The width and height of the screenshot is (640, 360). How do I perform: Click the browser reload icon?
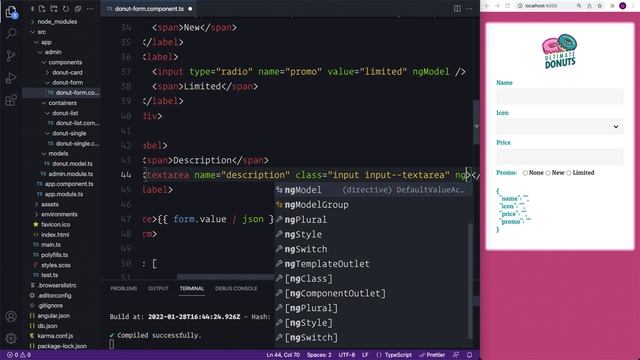click(x=508, y=6)
